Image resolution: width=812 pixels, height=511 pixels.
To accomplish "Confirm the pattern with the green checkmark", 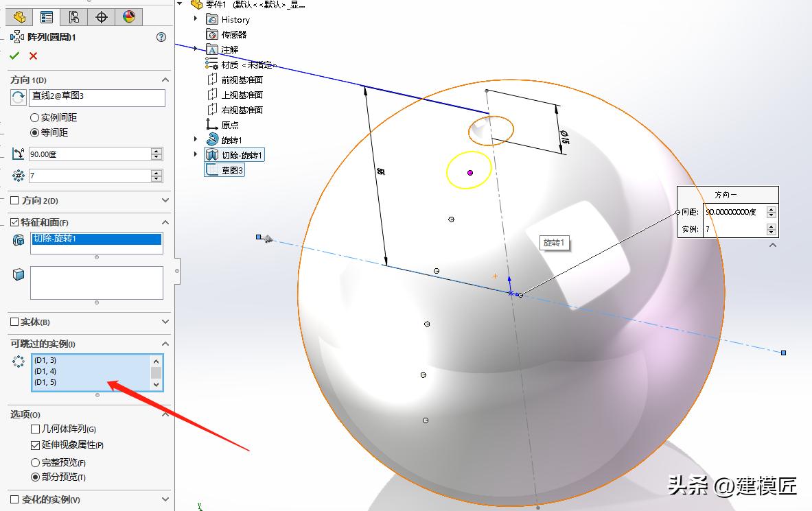I will pyautogui.click(x=14, y=56).
